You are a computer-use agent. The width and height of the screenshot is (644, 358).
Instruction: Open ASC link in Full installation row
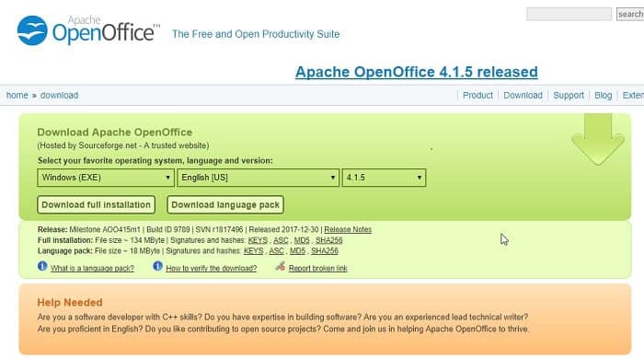coord(281,240)
